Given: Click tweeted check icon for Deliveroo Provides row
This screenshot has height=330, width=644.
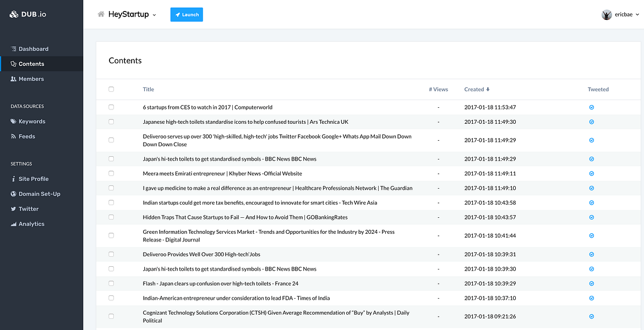Looking at the screenshot, I should point(592,254).
